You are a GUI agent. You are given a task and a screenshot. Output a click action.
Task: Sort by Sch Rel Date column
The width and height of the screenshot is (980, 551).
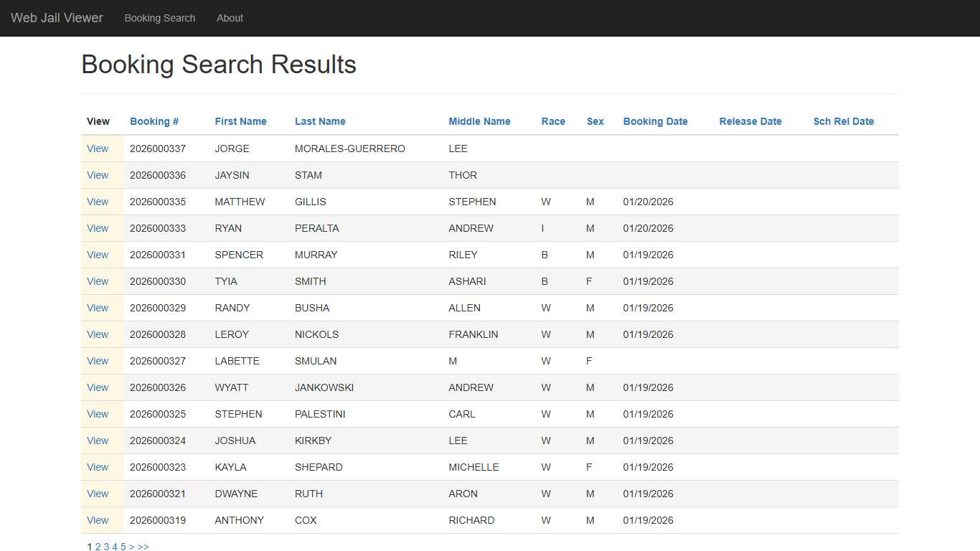click(x=844, y=121)
